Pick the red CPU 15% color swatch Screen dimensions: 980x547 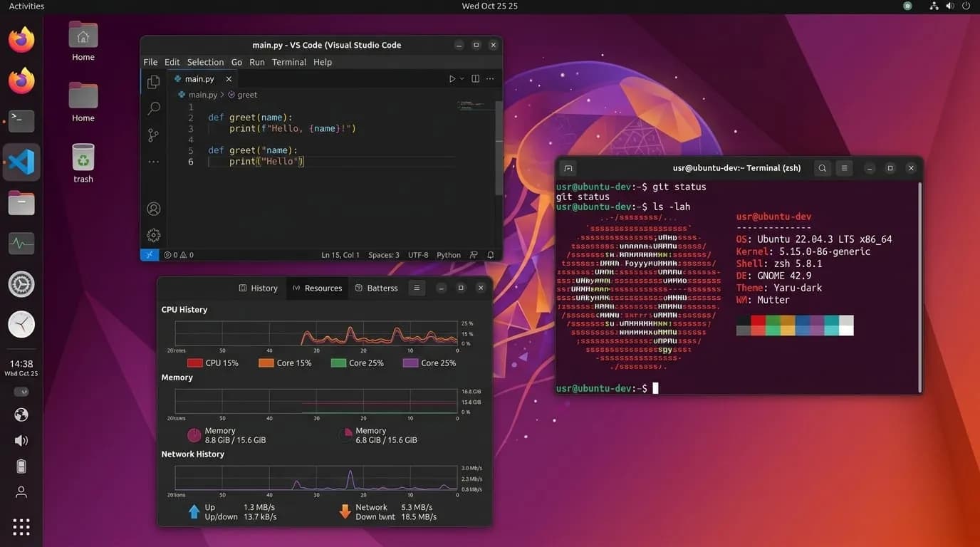point(194,363)
